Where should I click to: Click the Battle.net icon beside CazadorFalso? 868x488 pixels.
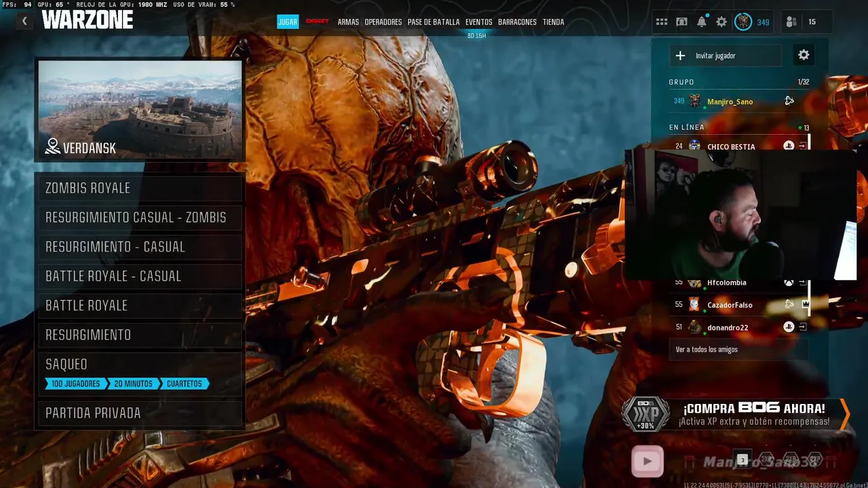tap(789, 305)
